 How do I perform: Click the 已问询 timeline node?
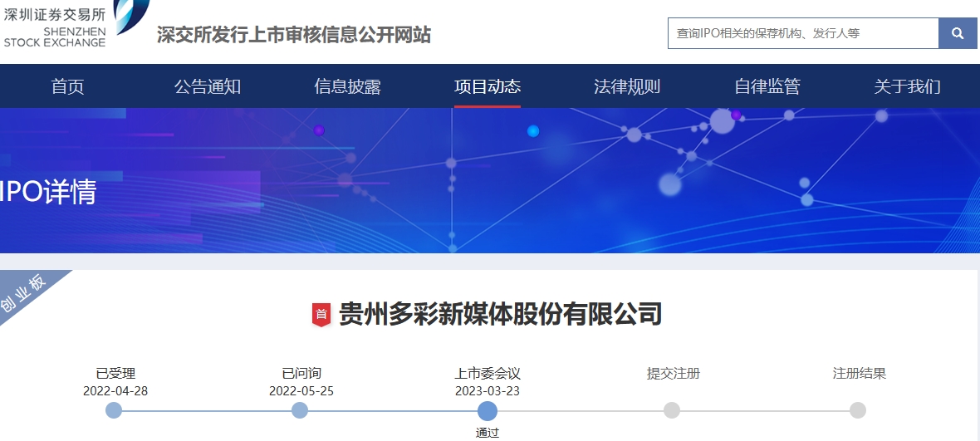click(300, 410)
